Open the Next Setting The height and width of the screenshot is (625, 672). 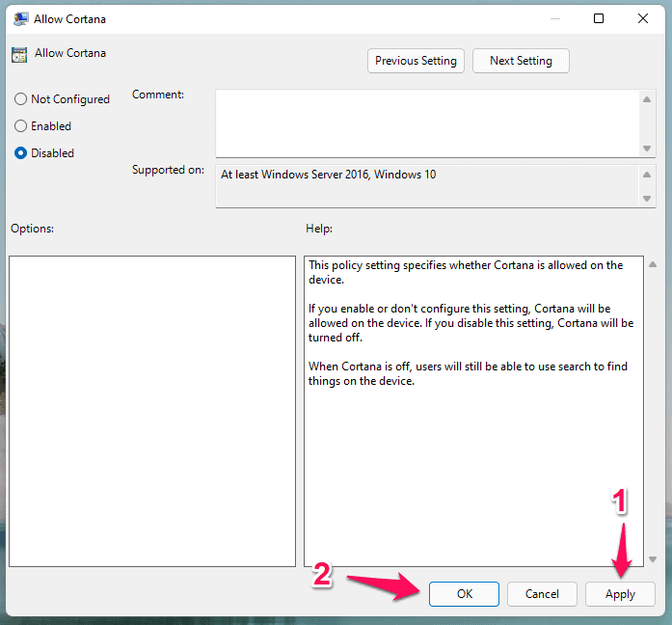pyautogui.click(x=521, y=61)
